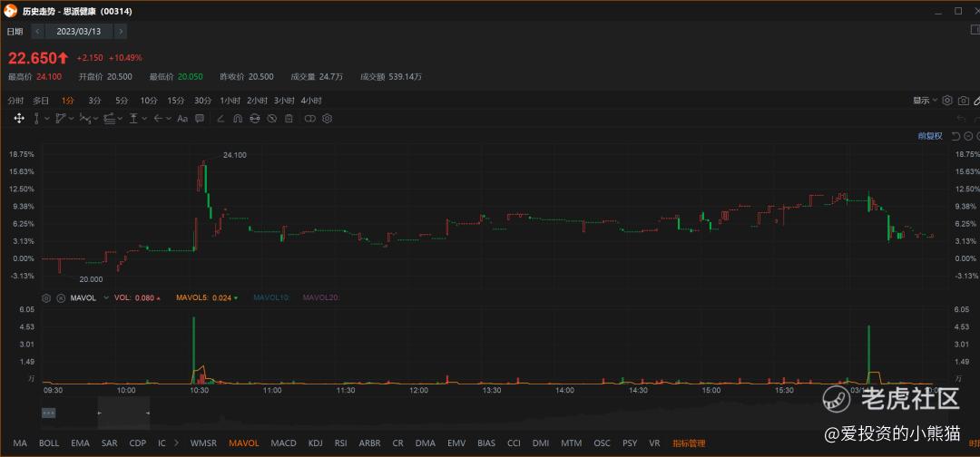Select the 1分 timeframe
The height and width of the screenshot is (457, 980).
pyautogui.click(x=67, y=101)
